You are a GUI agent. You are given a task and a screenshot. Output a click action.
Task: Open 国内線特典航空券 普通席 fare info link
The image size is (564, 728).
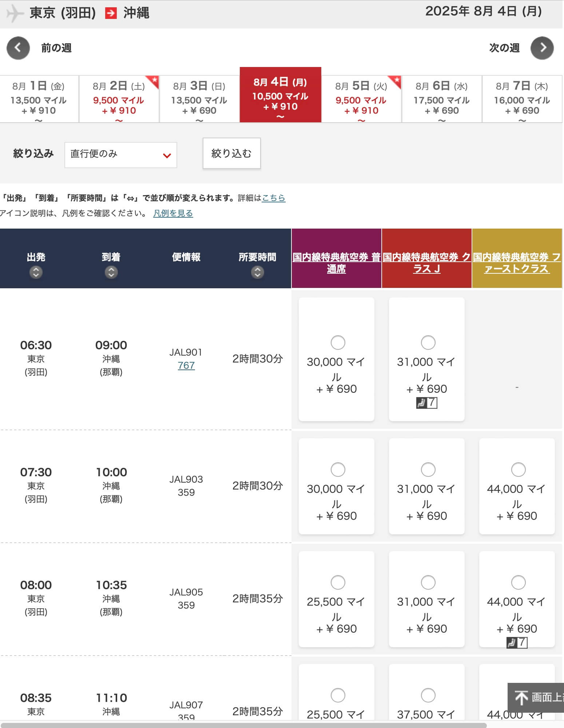pyautogui.click(x=336, y=263)
